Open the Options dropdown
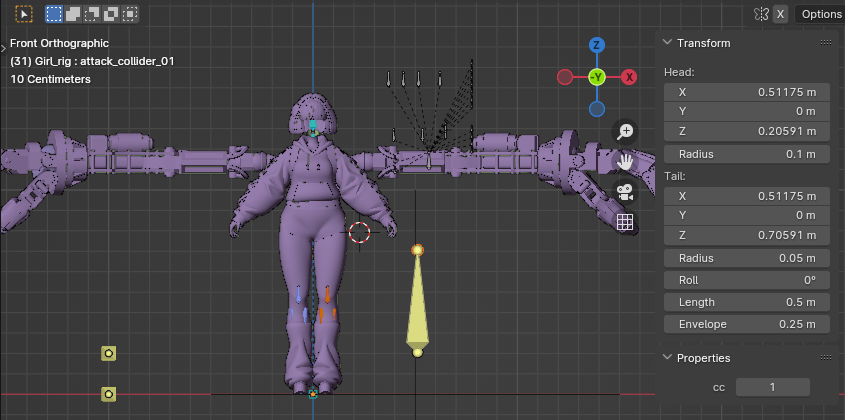845x420 pixels. [821, 14]
